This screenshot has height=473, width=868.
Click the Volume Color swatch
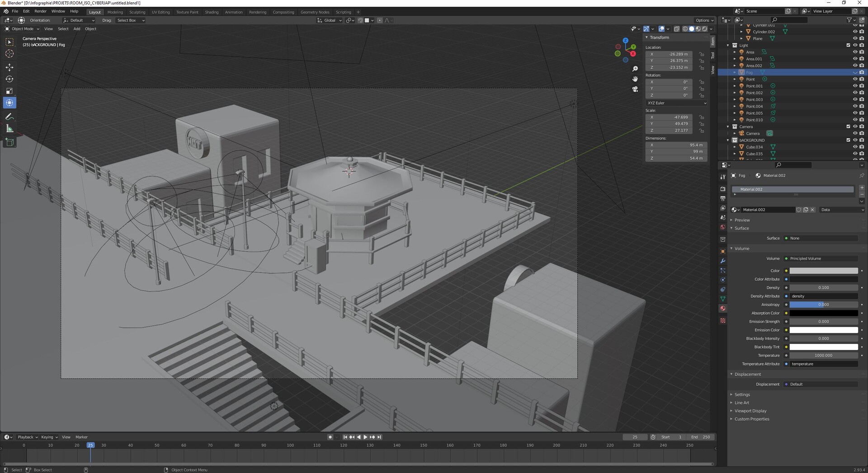(823, 271)
